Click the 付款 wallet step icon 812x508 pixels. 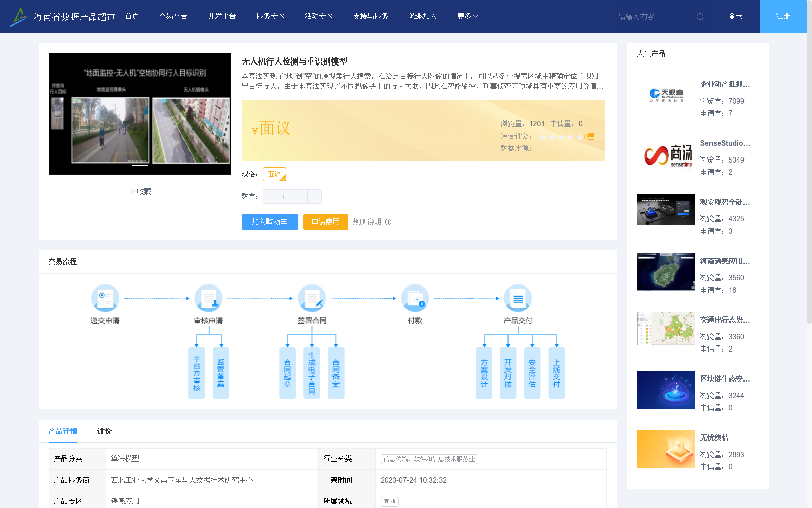point(415,298)
